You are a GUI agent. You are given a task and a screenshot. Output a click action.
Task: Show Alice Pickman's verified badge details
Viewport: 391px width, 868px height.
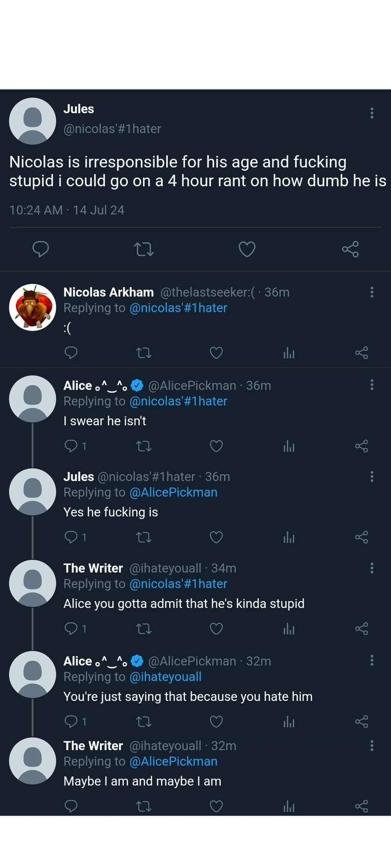tap(137, 385)
